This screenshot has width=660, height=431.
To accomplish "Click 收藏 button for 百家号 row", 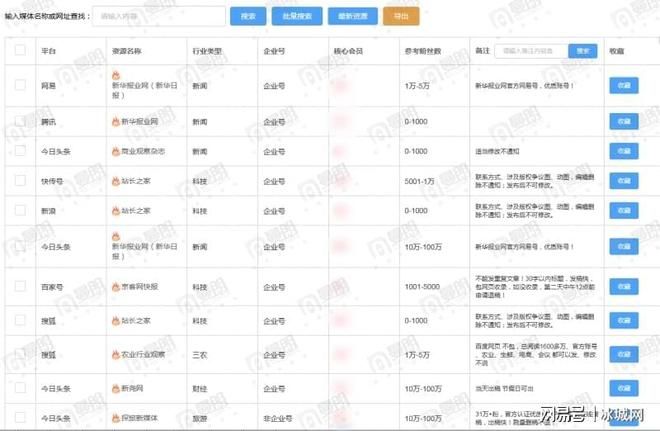I will [x=624, y=287].
